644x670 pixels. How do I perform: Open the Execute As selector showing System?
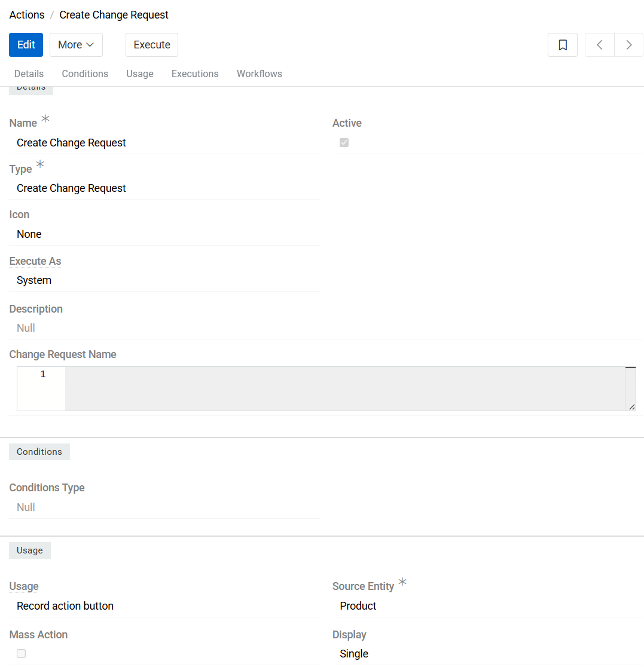33,280
